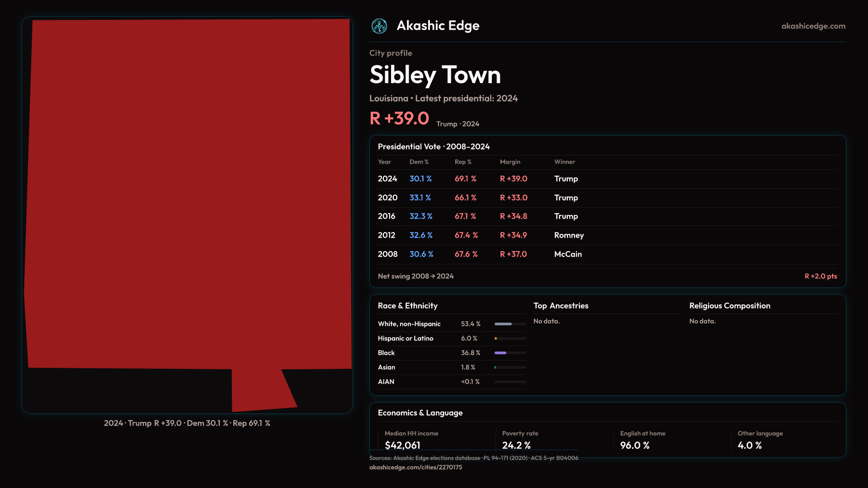The image size is (868, 488).
Task: Click the Dem % column header
Action: (419, 162)
